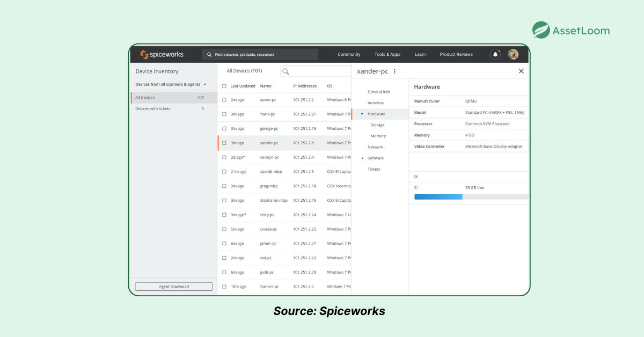The image size is (644, 337).
Task: Click the search icon in All Devices panel
Action: click(x=286, y=70)
